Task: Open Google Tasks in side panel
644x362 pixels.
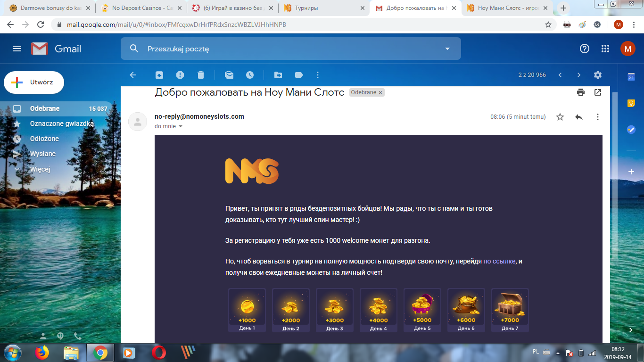Action: [631, 129]
